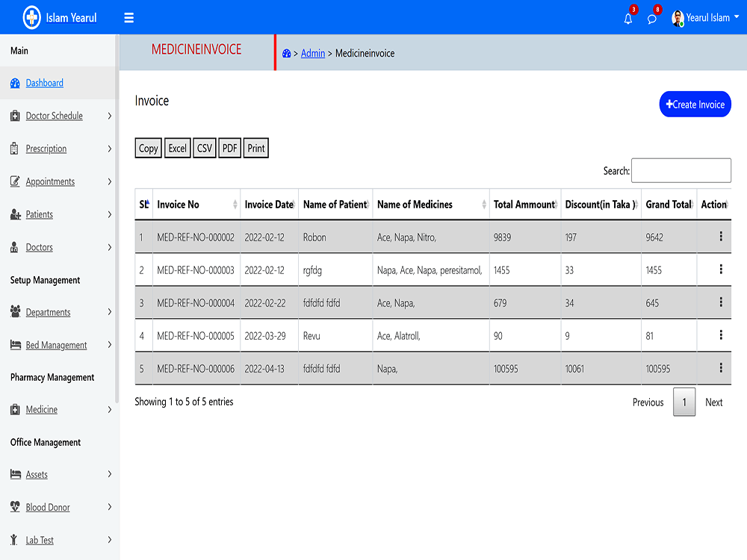Export table using CSV button
Screen dimensions: 747x560
[205, 148]
